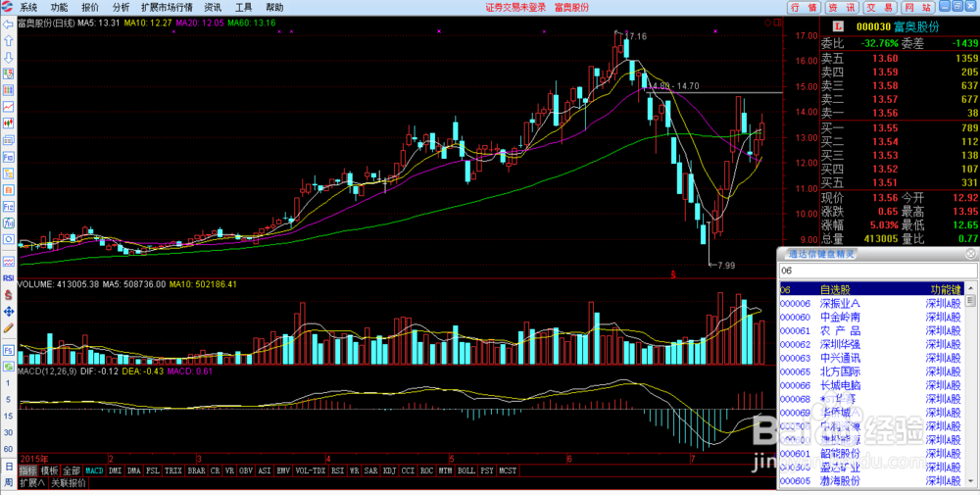Select the BOLL indicator tab
Viewport: 980px width, 495px height.
(466, 470)
